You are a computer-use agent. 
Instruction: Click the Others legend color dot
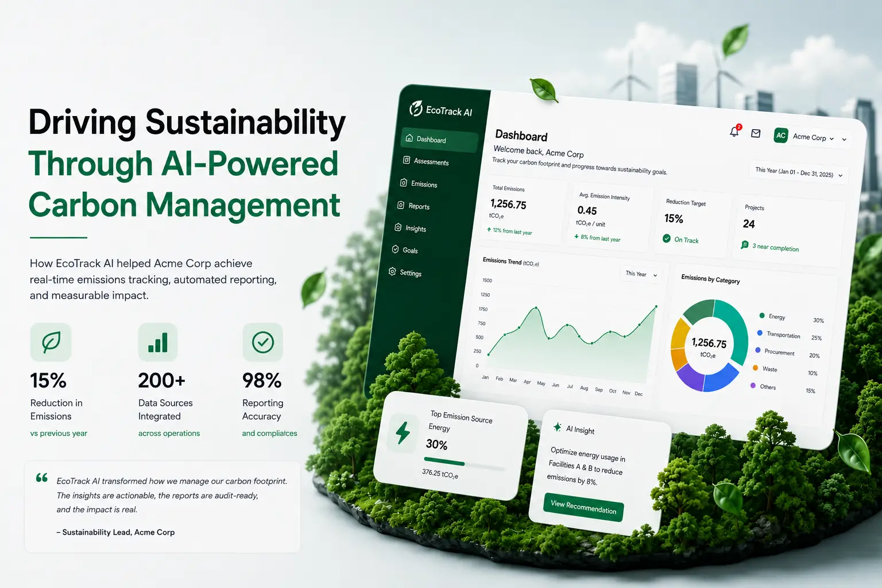coord(753,385)
